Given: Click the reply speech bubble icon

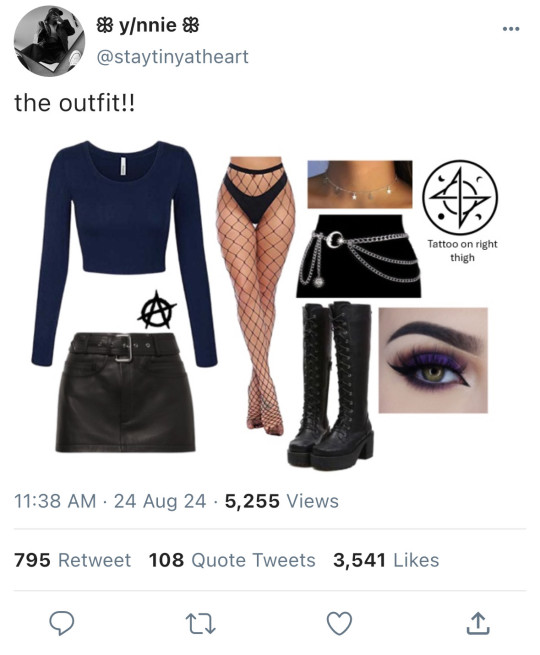Looking at the screenshot, I should point(62,623).
